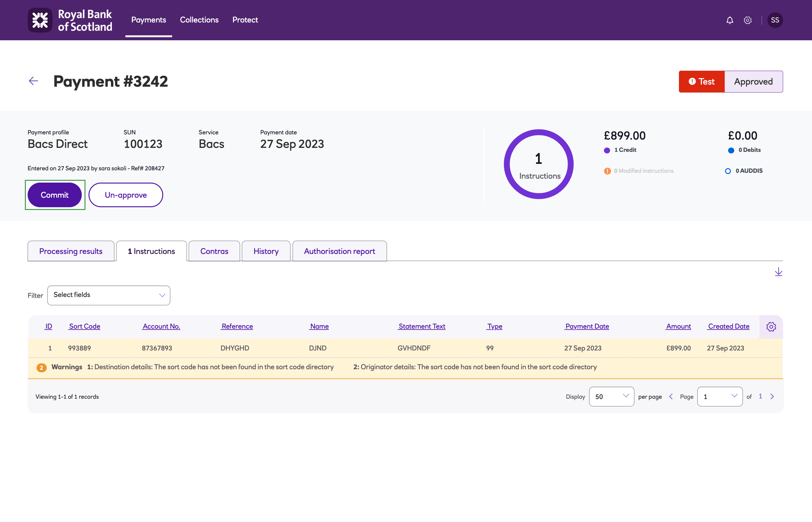Go to next page chevron
The image size is (812, 522).
point(772,396)
